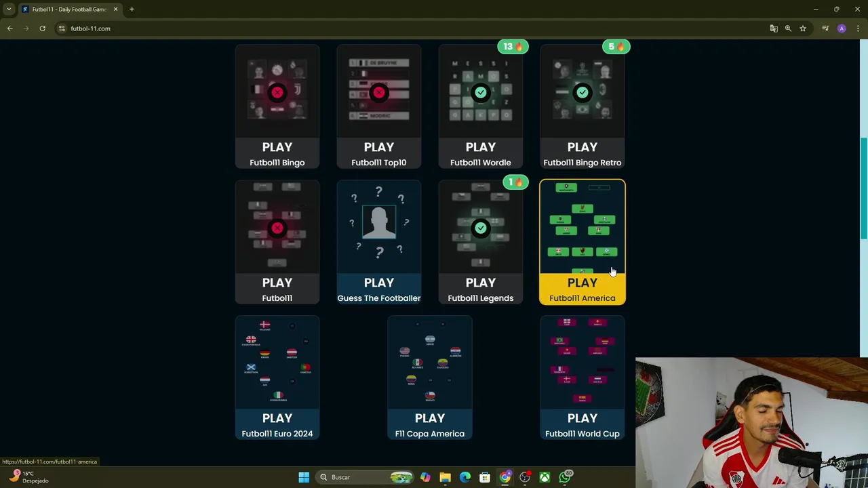Open WhatsApp from the taskbar
This screenshot has height=488, width=868.
click(565, 477)
